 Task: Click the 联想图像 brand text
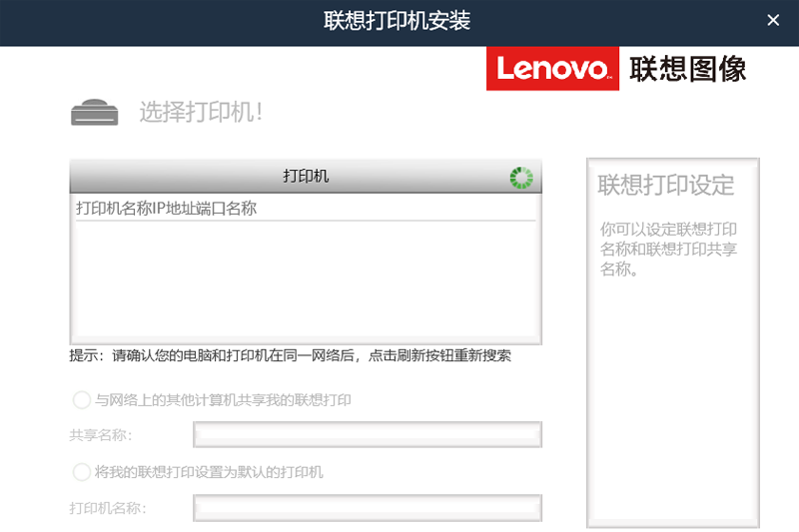(x=688, y=69)
